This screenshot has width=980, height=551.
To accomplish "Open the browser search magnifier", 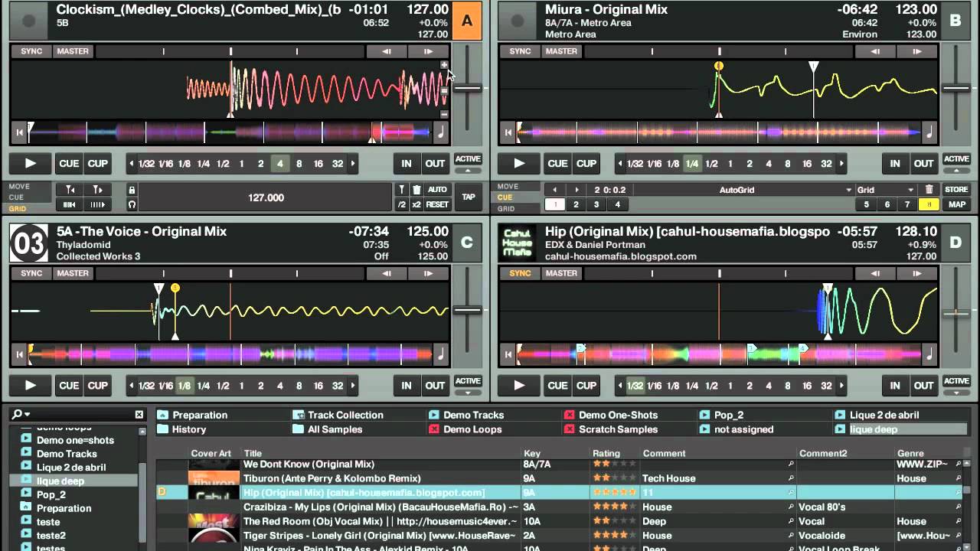I will pyautogui.click(x=18, y=415).
